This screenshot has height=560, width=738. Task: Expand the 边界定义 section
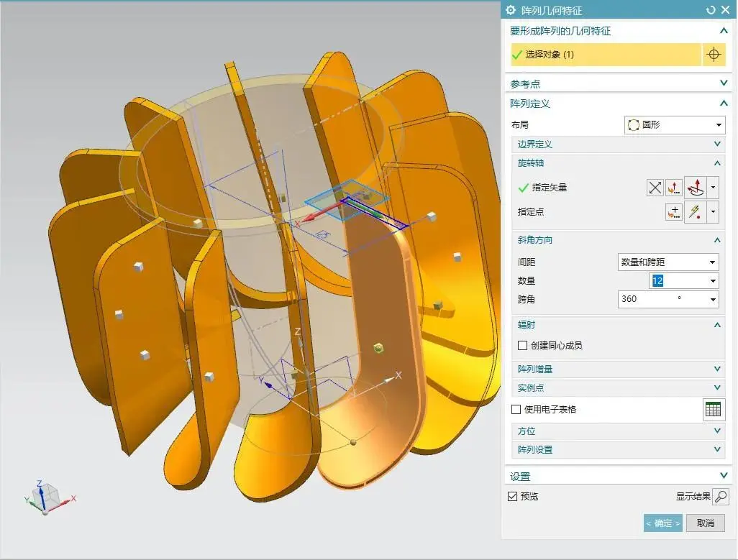point(717,144)
